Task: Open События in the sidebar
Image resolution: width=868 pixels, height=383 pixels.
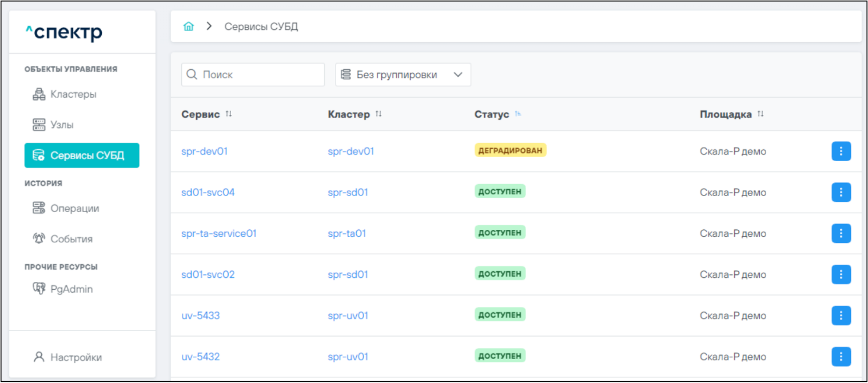Action: click(x=71, y=239)
